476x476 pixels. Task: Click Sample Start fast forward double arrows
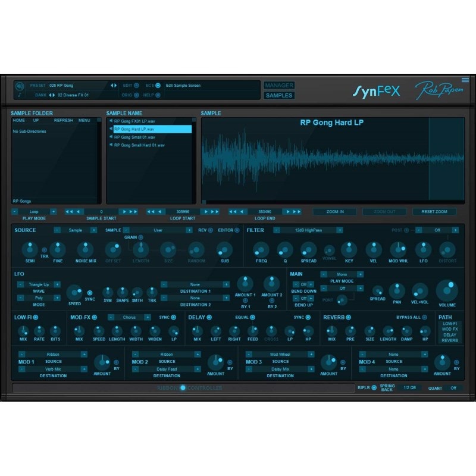tap(133, 212)
